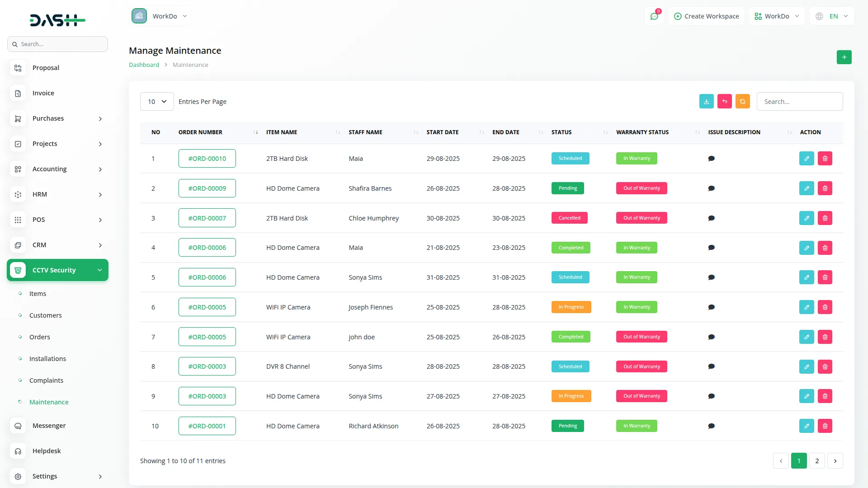868x488 pixels.
Task: Click the green add maintenance plus button
Action: tap(844, 57)
